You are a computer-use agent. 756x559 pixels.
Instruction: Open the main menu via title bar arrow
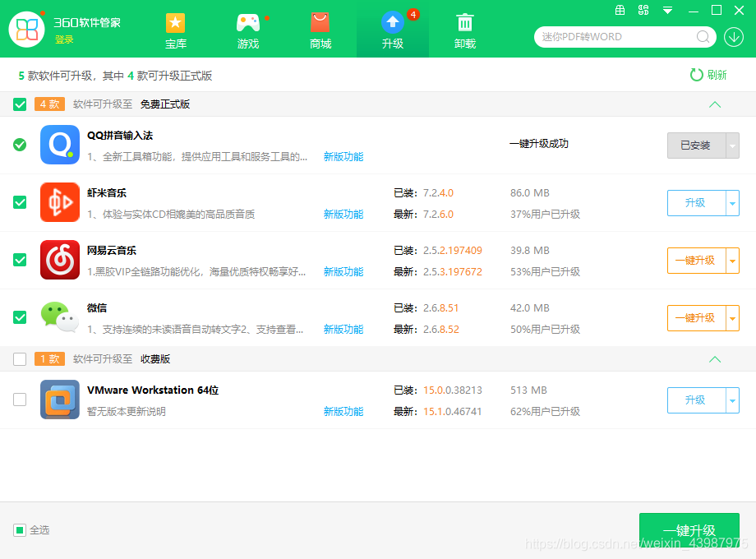tap(666, 11)
